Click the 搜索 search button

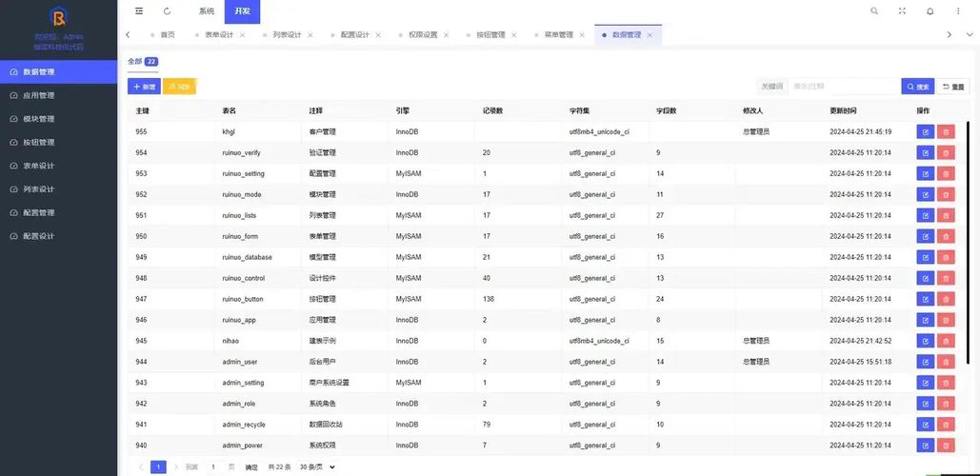(918, 87)
